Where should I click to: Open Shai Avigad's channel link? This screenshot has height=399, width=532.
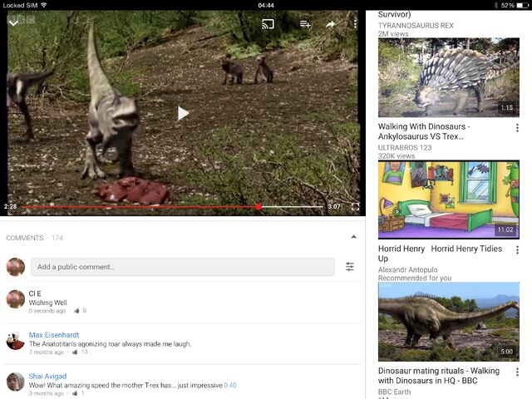pos(47,377)
